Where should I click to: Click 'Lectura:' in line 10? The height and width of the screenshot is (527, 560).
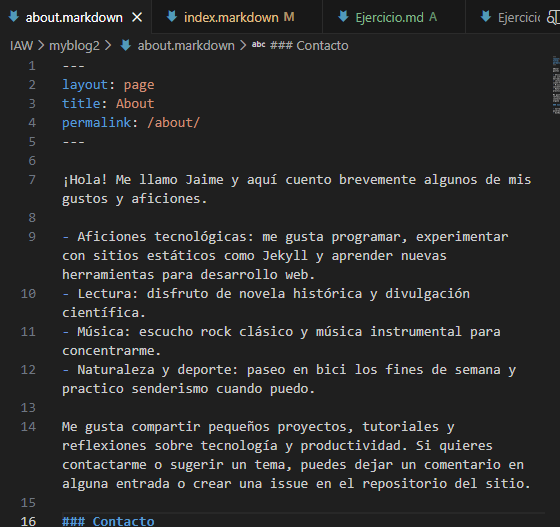point(108,293)
